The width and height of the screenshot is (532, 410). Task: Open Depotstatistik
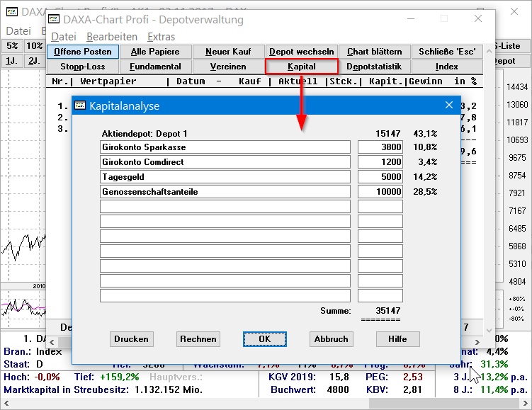click(x=374, y=67)
